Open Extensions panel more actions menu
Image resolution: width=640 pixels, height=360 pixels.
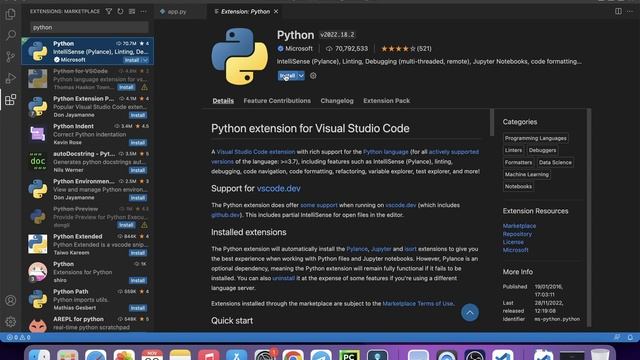(x=143, y=11)
